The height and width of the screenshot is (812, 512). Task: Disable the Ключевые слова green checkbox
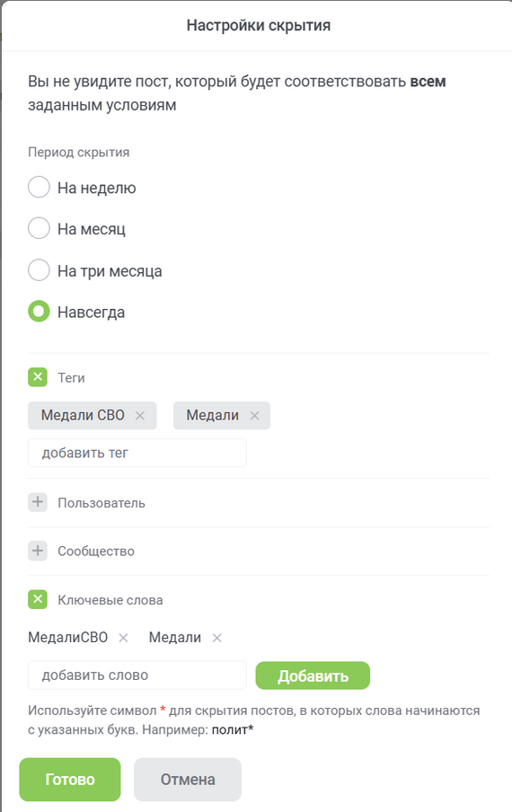coord(38,599)
